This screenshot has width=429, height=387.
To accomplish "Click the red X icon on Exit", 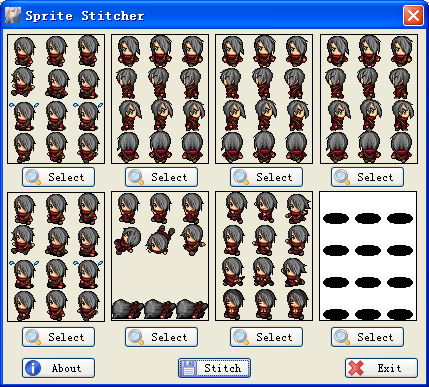I will 356,368.
